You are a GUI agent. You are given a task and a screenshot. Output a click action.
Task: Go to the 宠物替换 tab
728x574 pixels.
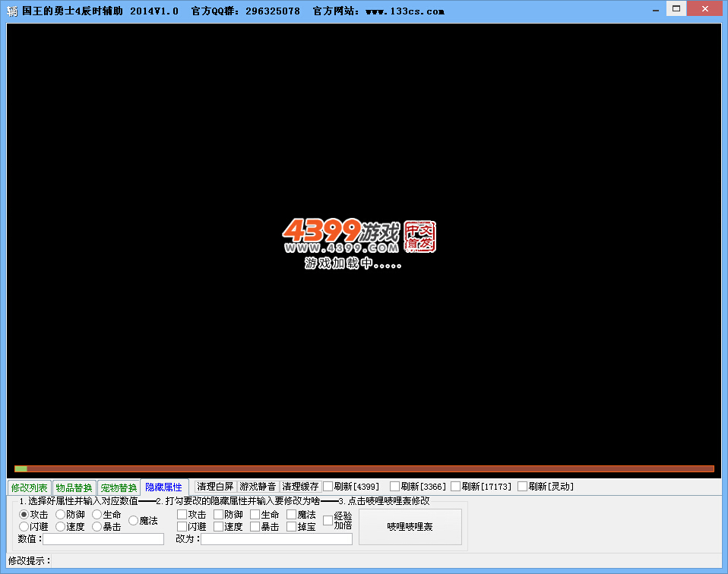click(x=119, y=487)
